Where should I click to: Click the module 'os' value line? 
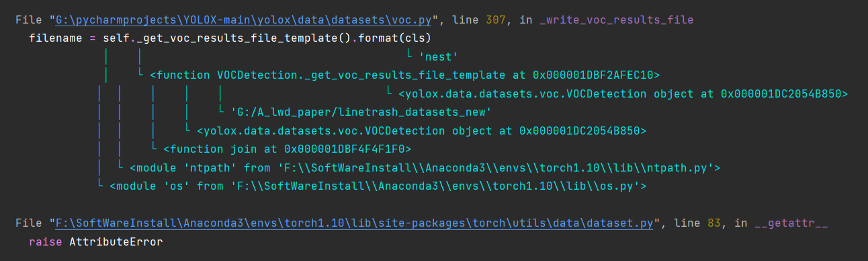coord(378,185)
